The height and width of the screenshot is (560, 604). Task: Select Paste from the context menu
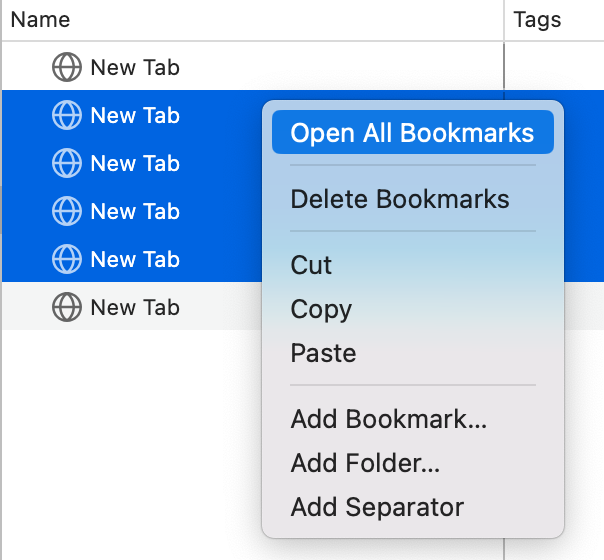[323, 353]
